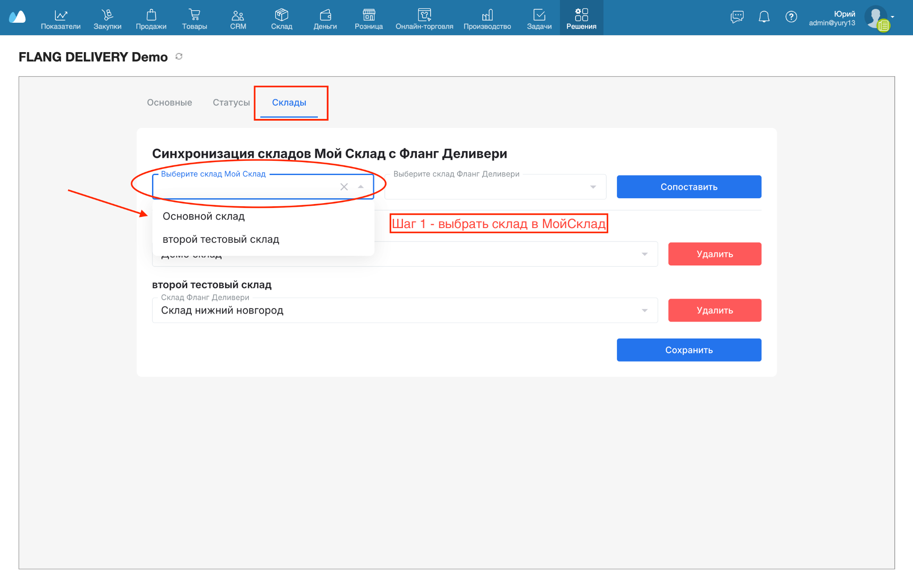Image resolution: width=913 pixels, height=588 pixels.
Task: Open the Продажи section icon
Action: coord(151,15)
